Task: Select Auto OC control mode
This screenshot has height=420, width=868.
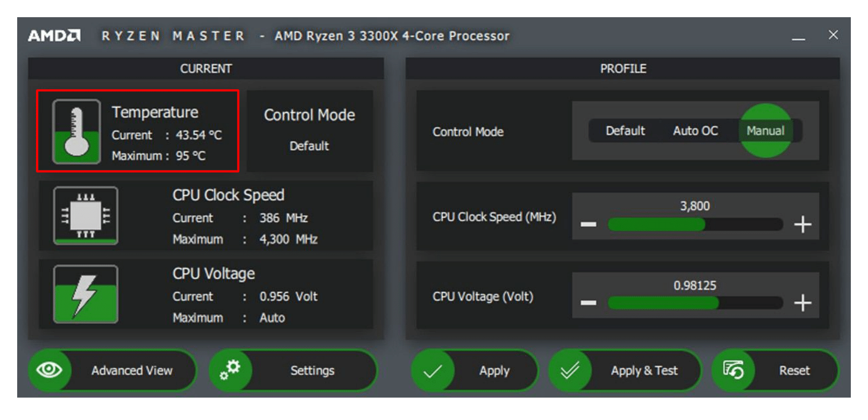Action: click(695, 131)
